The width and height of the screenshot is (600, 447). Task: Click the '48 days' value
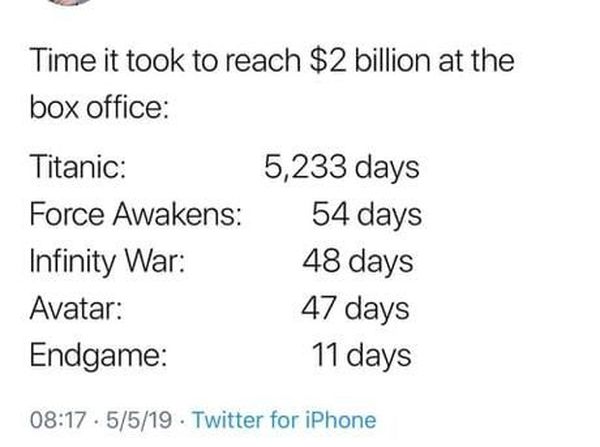357,262
